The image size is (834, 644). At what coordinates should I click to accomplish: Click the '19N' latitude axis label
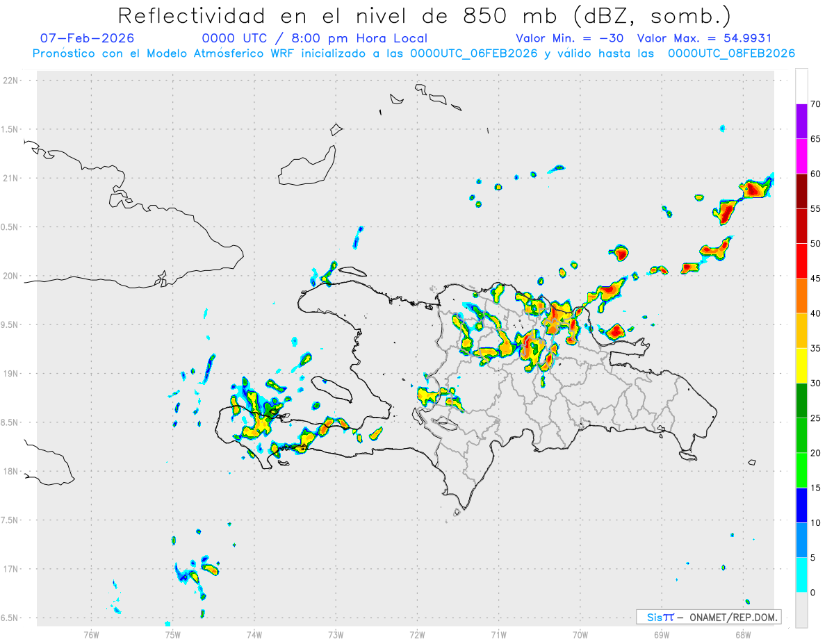point(12,374)
